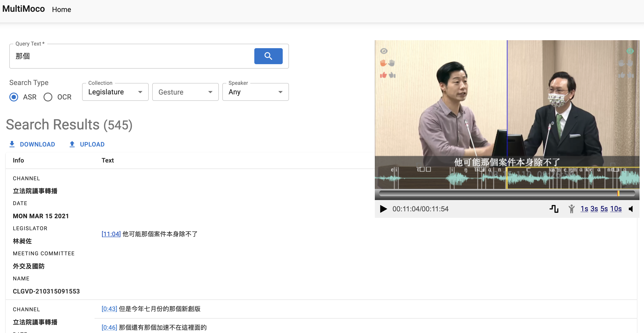Go to Home in the navigation bar
Screen dimensions: 644x333
point(61,10)
